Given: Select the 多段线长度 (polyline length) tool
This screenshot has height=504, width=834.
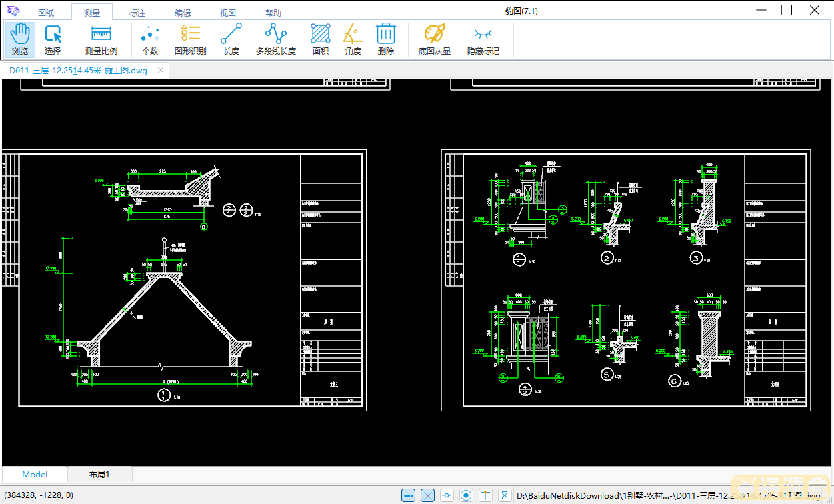Looking at the screenshot, I should click(276, 39).
